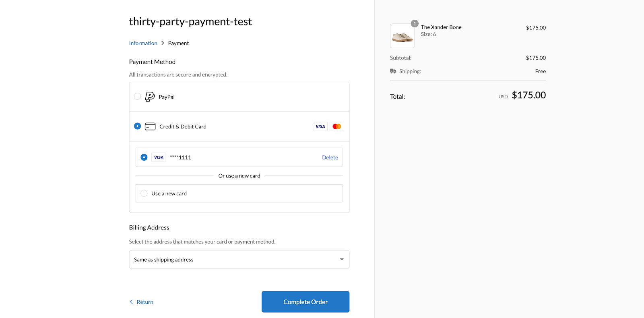
Task: Click the Visa icon on the saved ****1111 card
Action: (158, 157)
